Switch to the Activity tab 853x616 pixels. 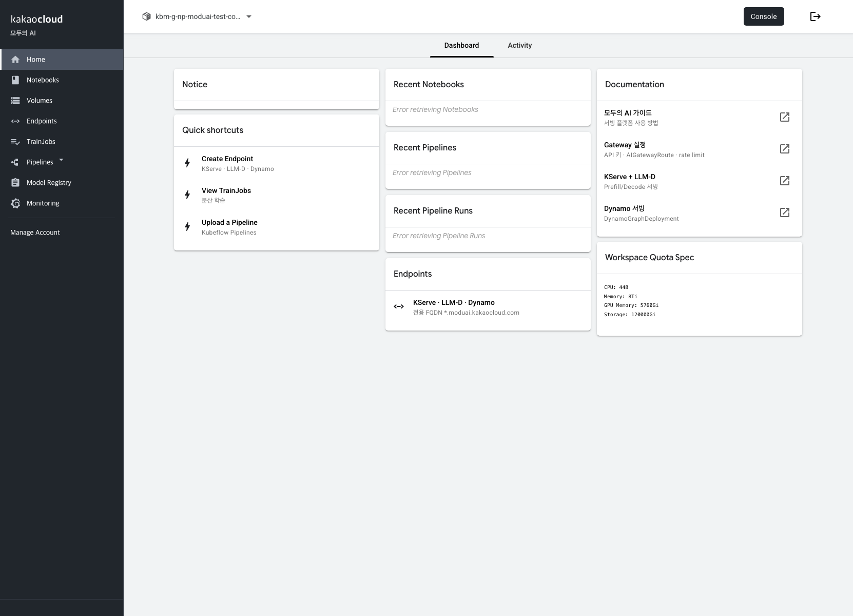pyautogui.click(x=520, y=45)
